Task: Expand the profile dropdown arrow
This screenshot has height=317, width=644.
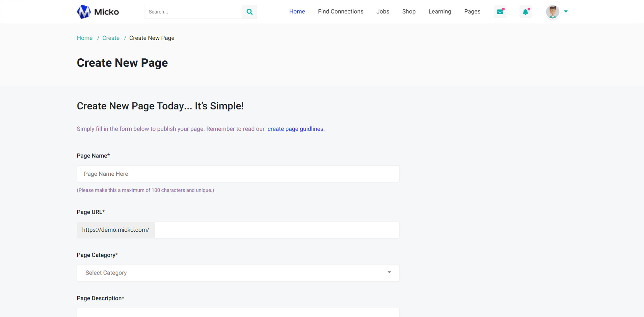Action: pos(566,11)
